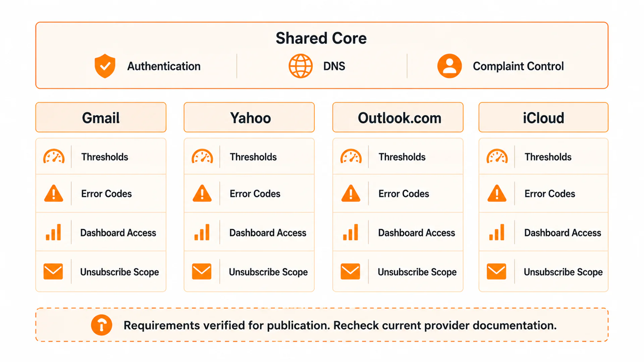Click the iCloud Unsubscribe Scope envelope icon
Image resolution: width=644 pixels, height=362 pixels.
pyautogui.click(x=496, y=271)
